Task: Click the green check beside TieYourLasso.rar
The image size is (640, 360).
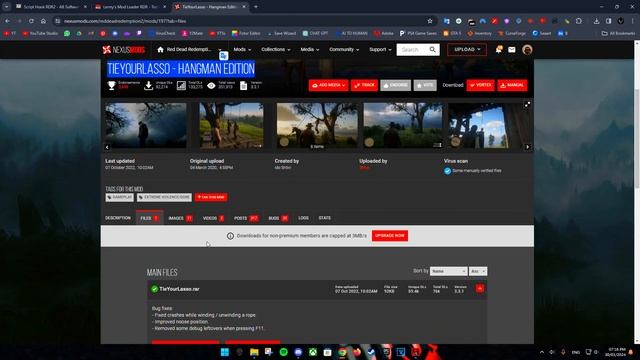Action: tap(154, 289)
